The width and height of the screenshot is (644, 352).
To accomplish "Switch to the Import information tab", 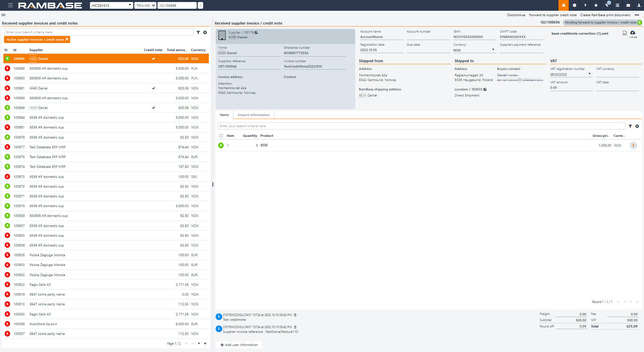I will (x=254, y=115).
